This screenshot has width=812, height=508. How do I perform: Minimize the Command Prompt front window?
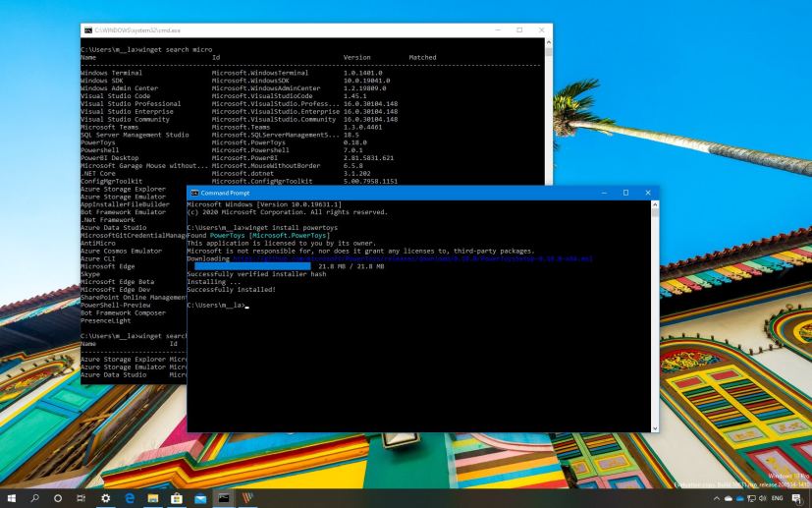[604, 193]
